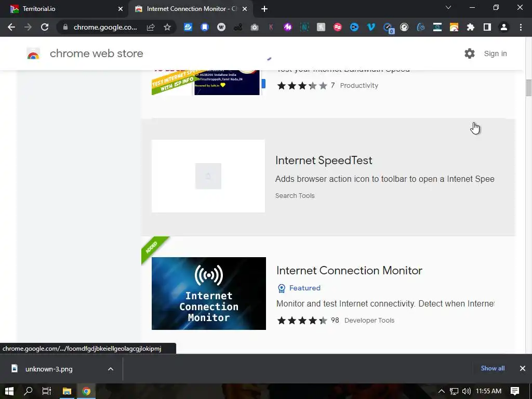This screenshot has height=399, width=532.
Task: Reload the current page
Action: (45, 27)
